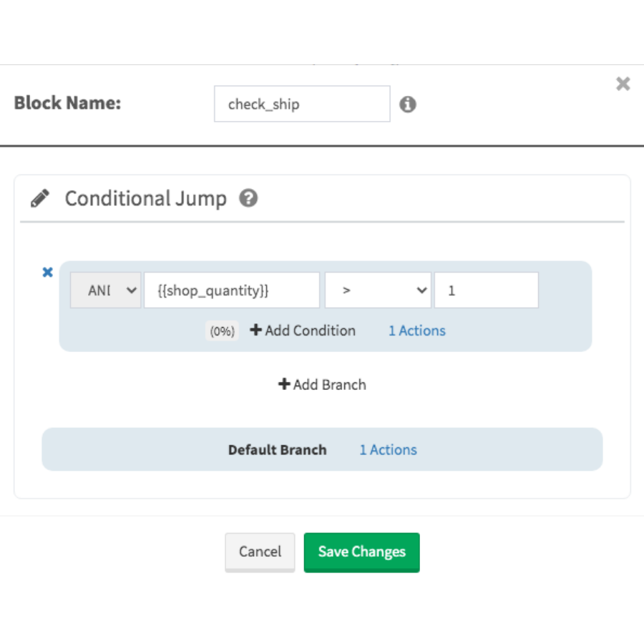Expand the AND logic operator dropdown
This screenshot has height=644, width=644.
click(105, 291)
